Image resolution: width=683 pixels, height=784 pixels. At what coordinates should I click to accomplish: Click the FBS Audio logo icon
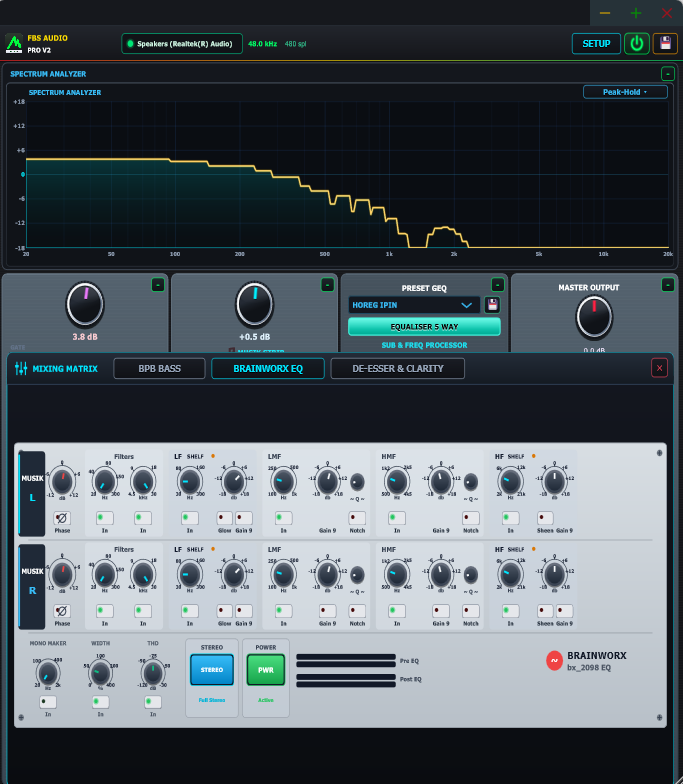14,44
